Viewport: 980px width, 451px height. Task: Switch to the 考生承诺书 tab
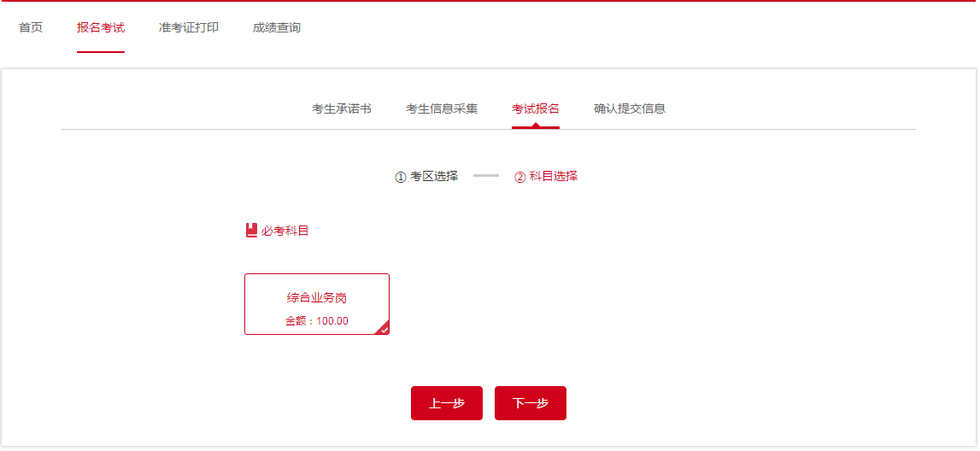tap(342, 108)
